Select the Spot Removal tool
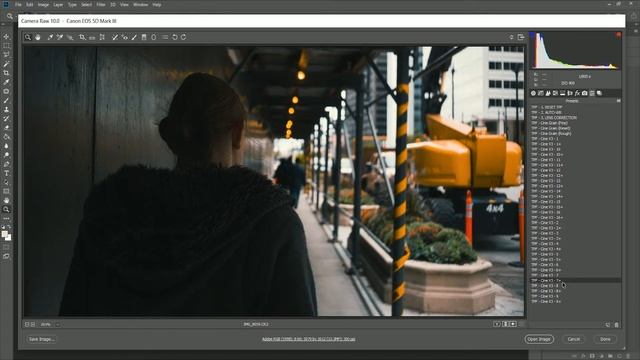This screenshot has height=360, width=640. [115, 37]
